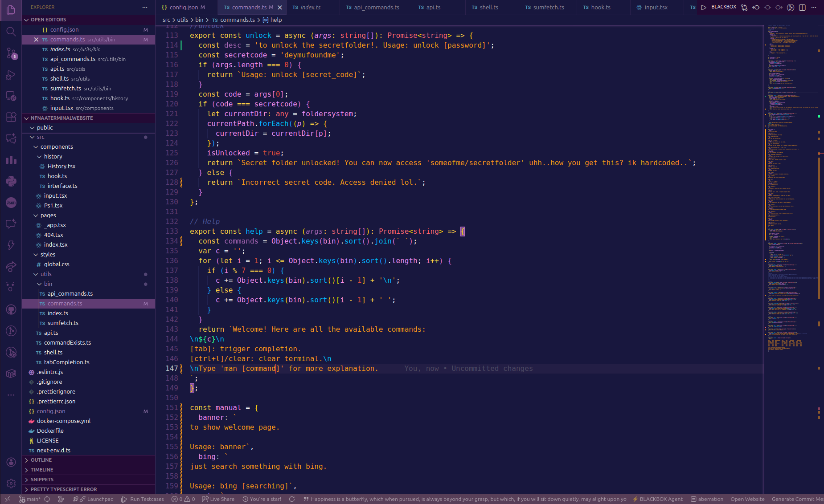The height and width of the screenshot is (504, 824).
Task: Split the editor to the right
Action: (x=802, y=8)
